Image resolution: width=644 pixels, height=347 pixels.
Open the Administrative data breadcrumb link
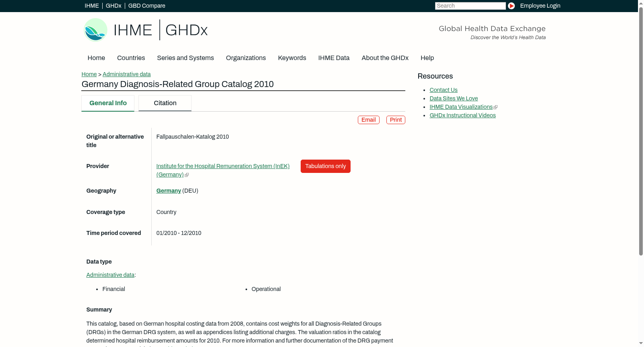point(127,74)
